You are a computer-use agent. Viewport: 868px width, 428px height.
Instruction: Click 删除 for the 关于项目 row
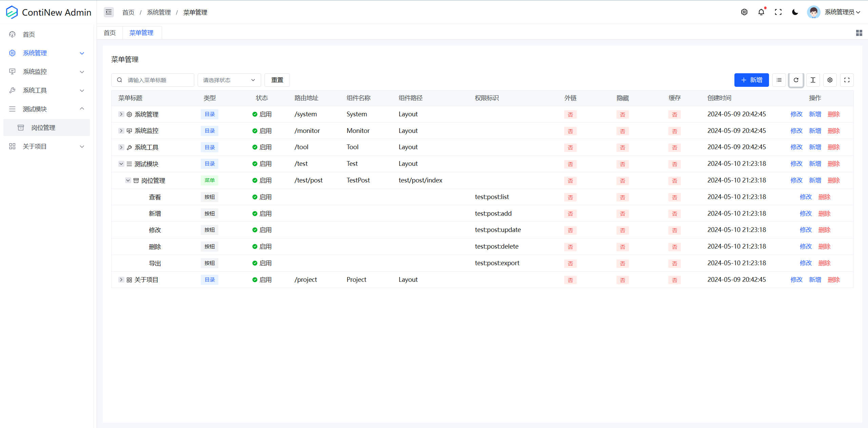click(834, 280)
